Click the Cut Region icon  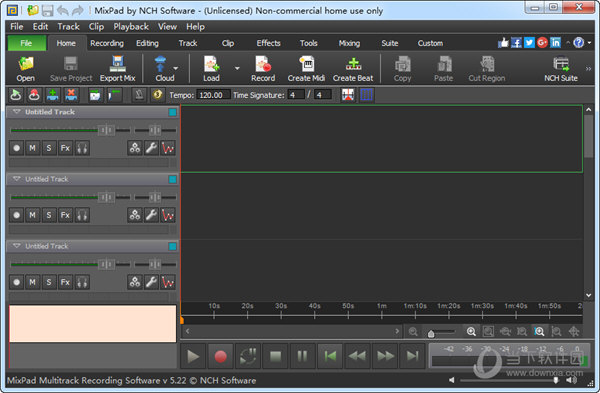[x=487, y=69]
